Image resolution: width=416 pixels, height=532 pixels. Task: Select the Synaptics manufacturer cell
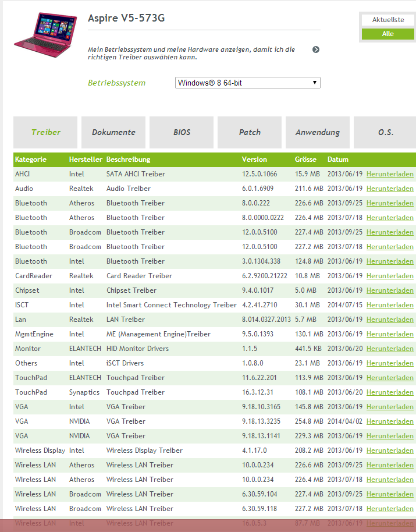84,392
